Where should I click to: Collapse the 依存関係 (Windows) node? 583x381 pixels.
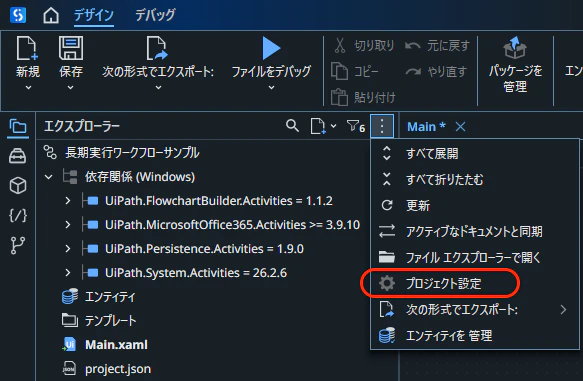click(49, 177)
